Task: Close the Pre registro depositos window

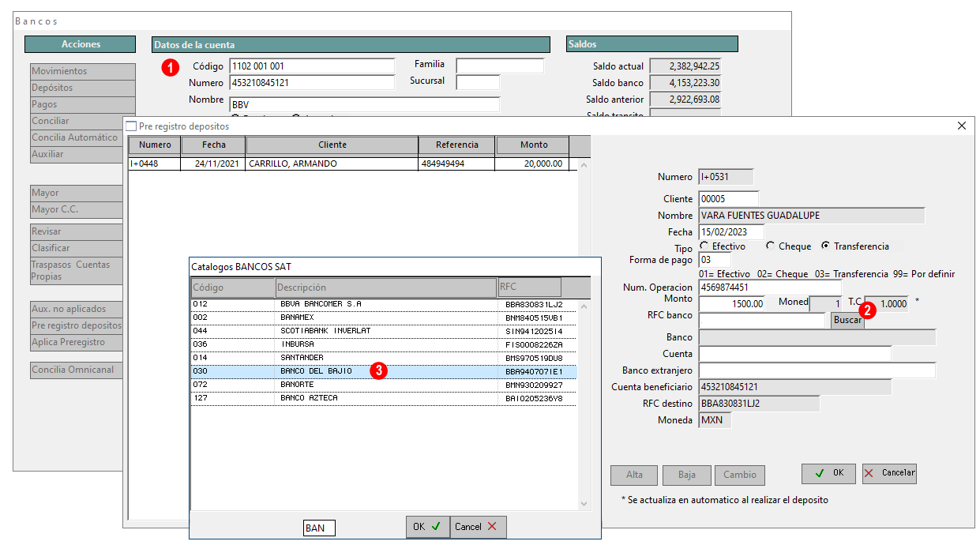Action: tap(961, 126)
